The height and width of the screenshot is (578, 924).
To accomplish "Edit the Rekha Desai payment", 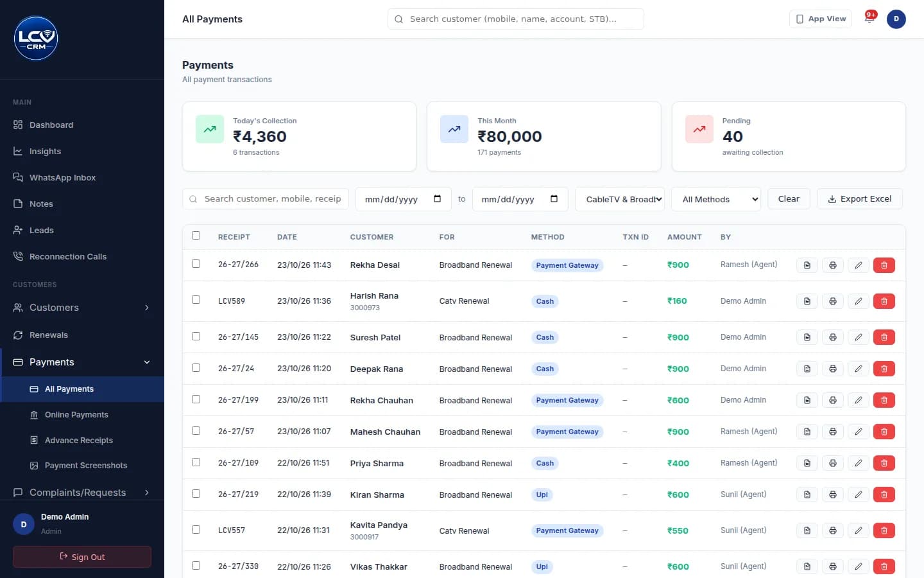I will click(859, 265).
